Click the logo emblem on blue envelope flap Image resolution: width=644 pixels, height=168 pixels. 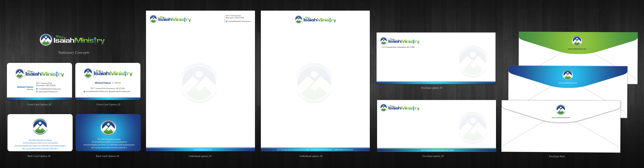568,75
